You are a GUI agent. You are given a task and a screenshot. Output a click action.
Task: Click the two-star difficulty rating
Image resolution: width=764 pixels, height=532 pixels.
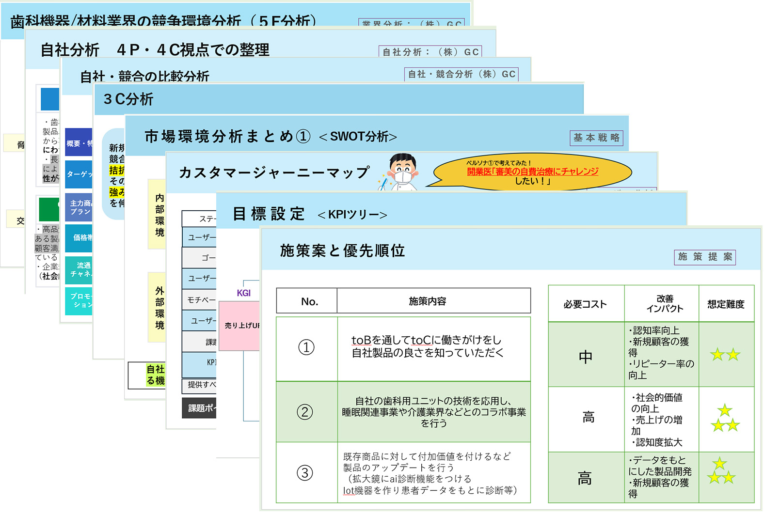point(725,355)
